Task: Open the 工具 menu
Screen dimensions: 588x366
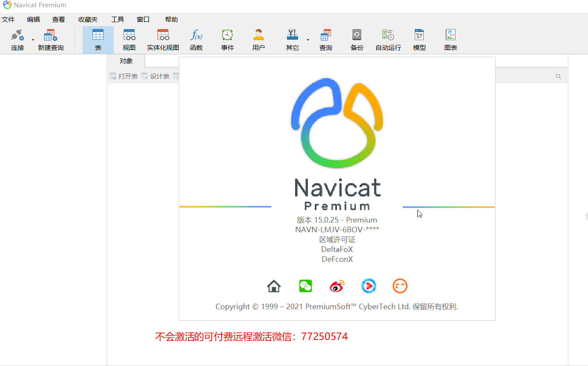Action: pos(118,20)
